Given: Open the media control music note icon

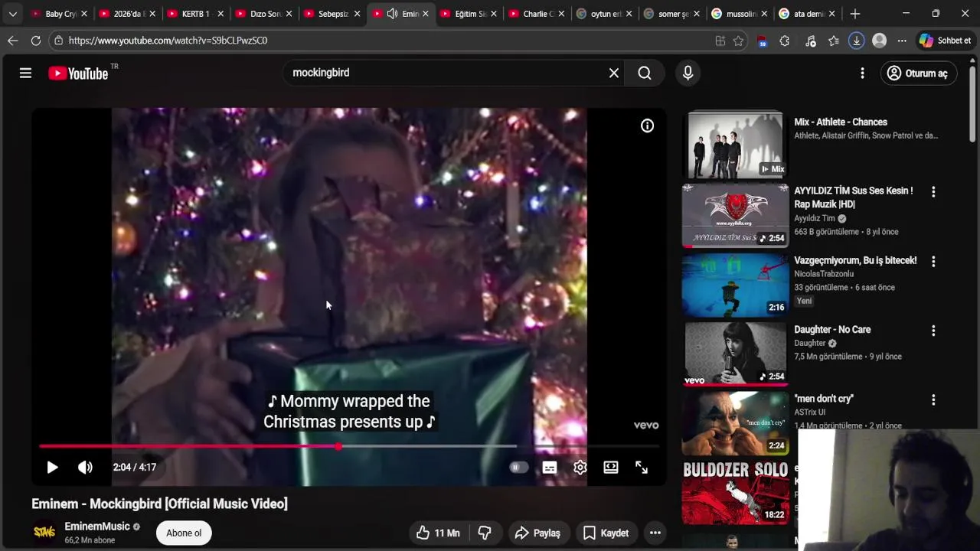Looking at the screenshot, I should [x=811, y=41].
